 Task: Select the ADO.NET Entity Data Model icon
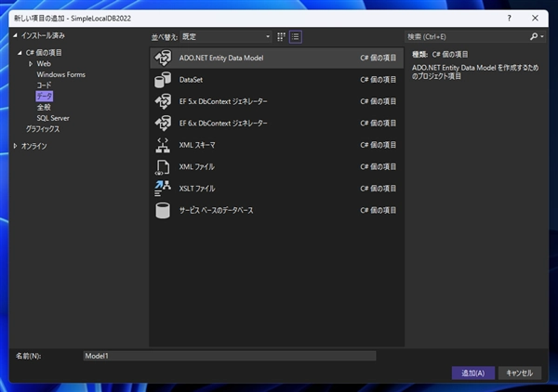pyautogui.click(x=163, y=58)
